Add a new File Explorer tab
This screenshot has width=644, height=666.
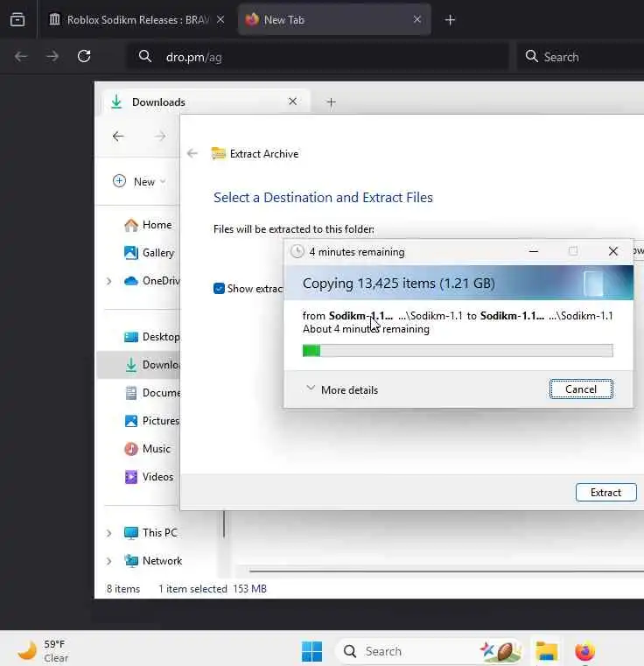[331, 102]
